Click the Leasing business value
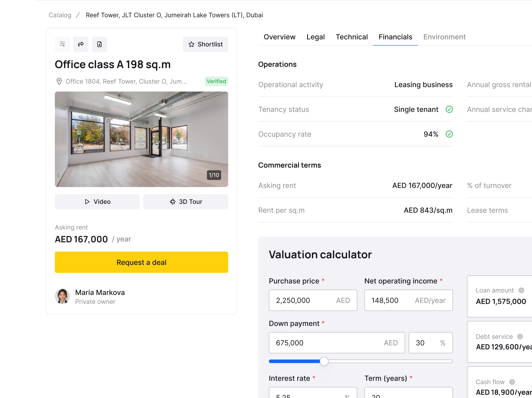The width and height of the screenshot is (532, 398). pos(423,85)
